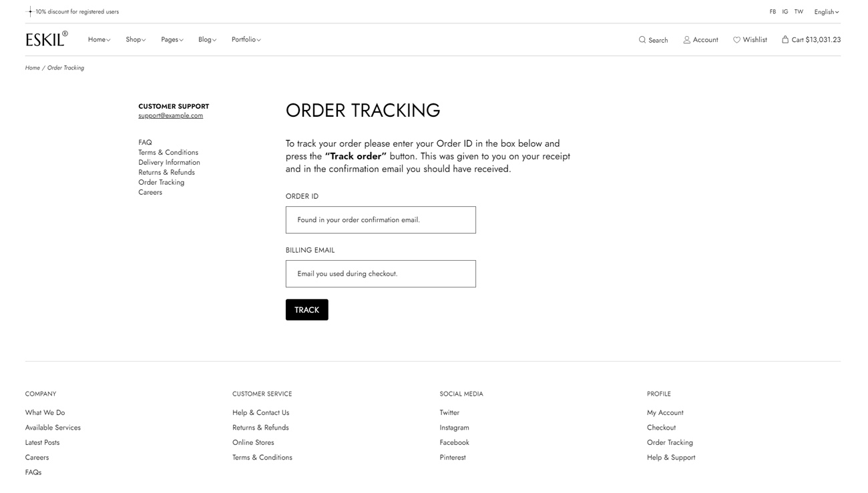Click the Cart bag icon

[785, 39]
